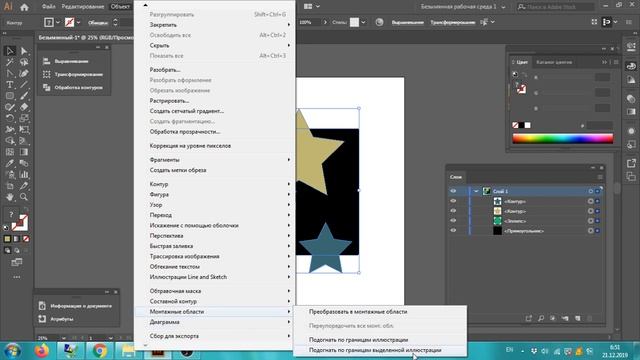Click target circle of Слой 1
Viewport: 640px width, 360px height.
point(591,191)
